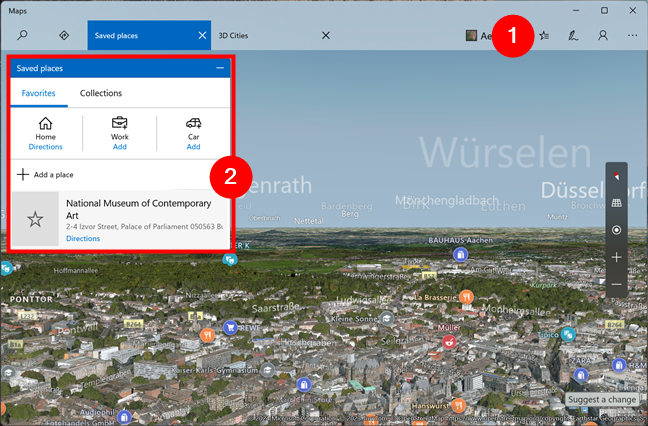Add a Work location
The image size is (648, 426).
(120, 147)
